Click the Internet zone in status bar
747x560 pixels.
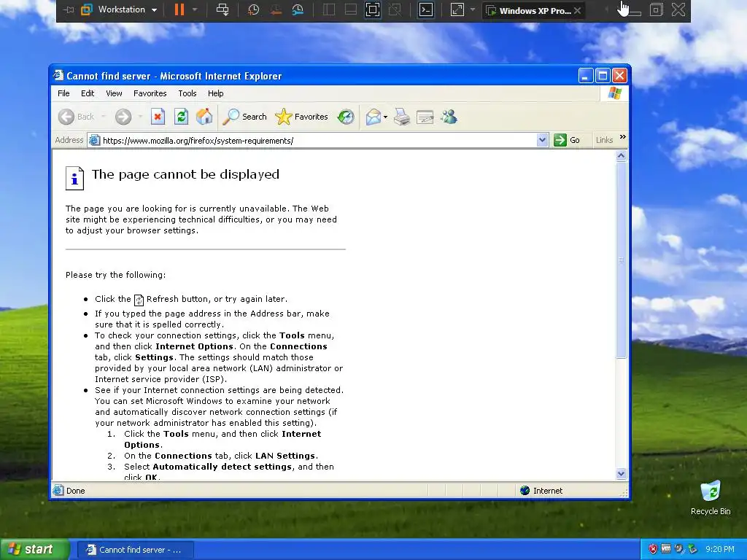(x=541, y=491)
